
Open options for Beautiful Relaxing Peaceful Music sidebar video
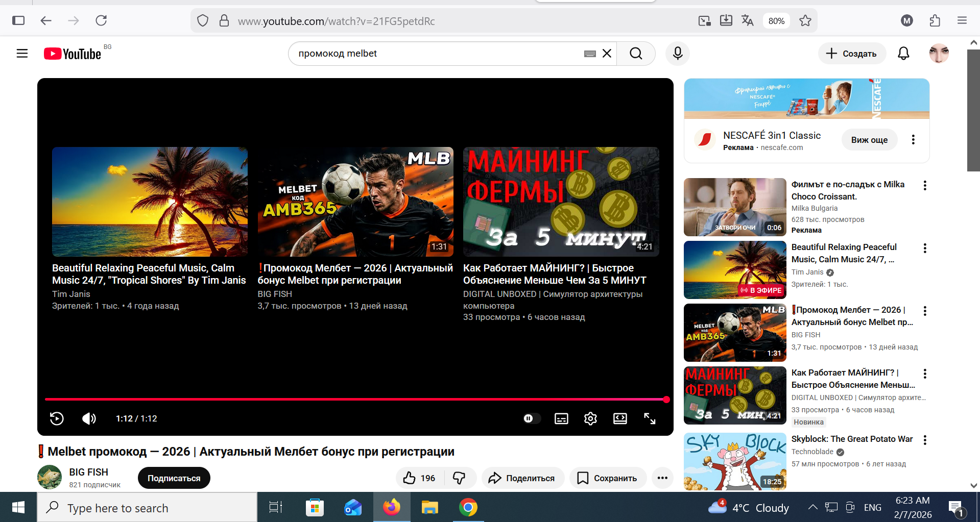[925, 248]
